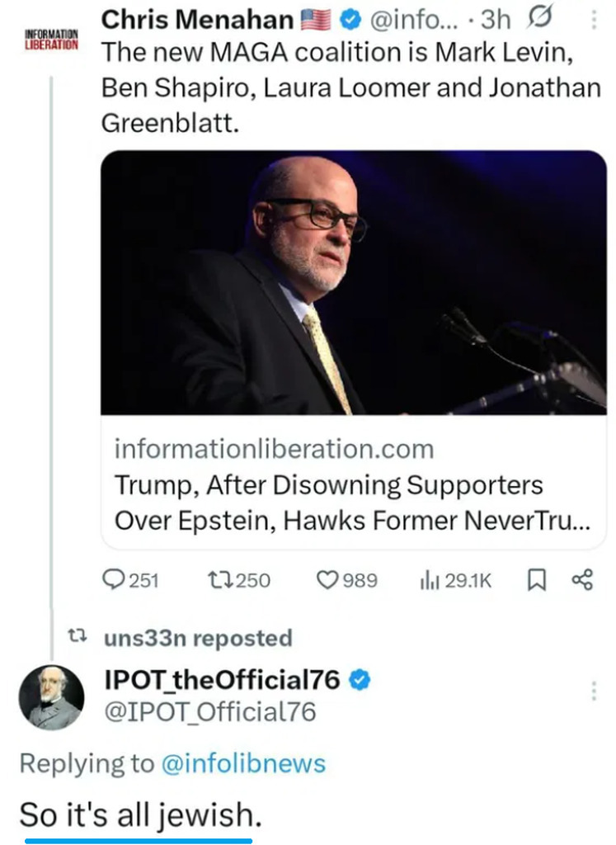The image size is (616, 845).
Task: Open the @IPOT_Official76 handle
Action: 209,711
